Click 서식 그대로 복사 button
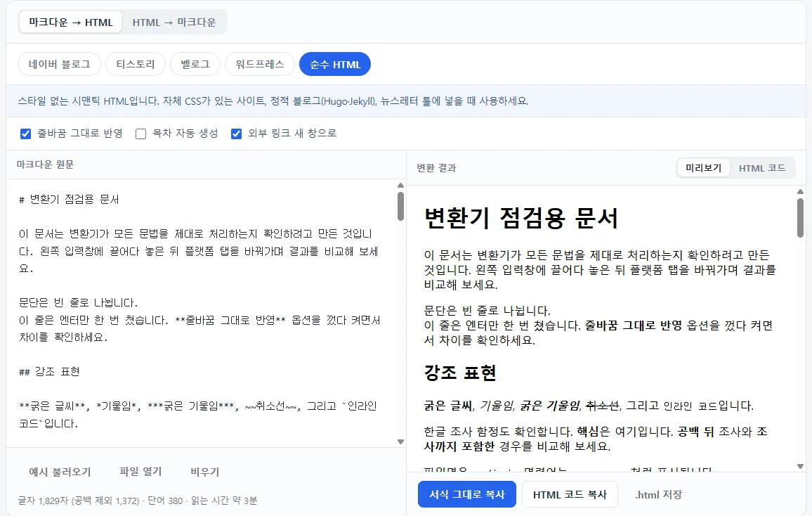Screen dimensions: 812x516 coord(466,495)
